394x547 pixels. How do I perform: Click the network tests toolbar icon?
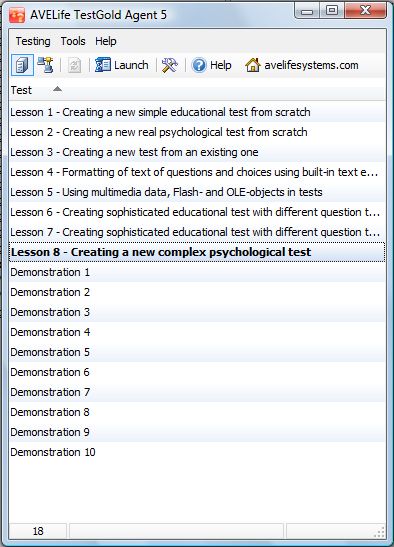pyautogui.click(x=45, y=65)
